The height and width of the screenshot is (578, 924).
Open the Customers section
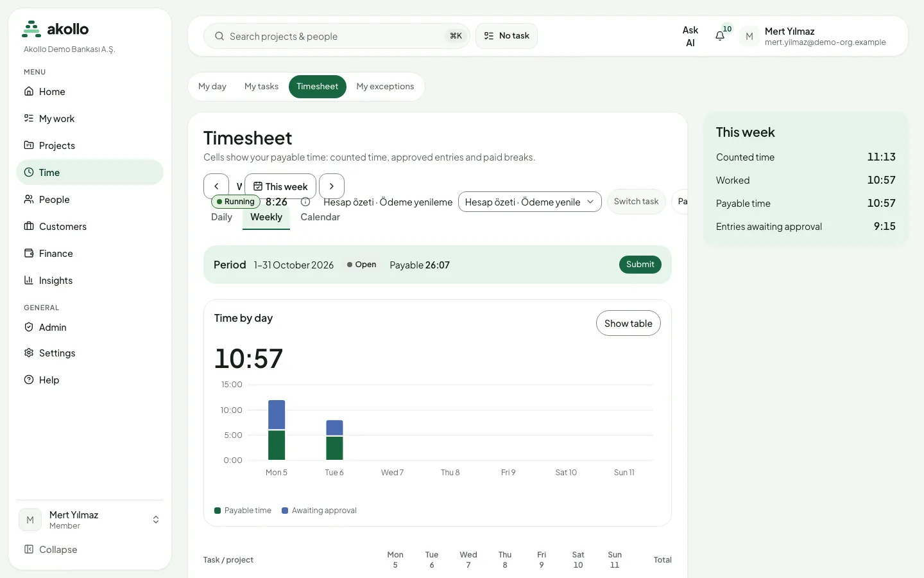[x=90, y=227]
